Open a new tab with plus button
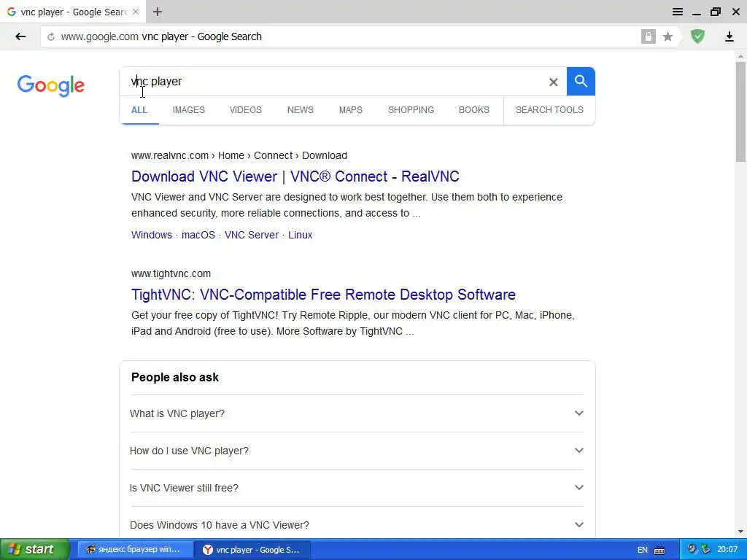Image resolution: width=747 pixels, height=560 pixels. point(158,12)
